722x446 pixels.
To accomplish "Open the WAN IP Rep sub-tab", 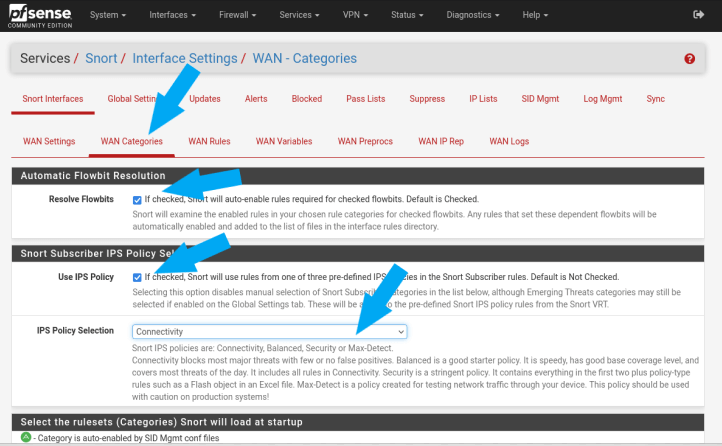I will point(441,141).
